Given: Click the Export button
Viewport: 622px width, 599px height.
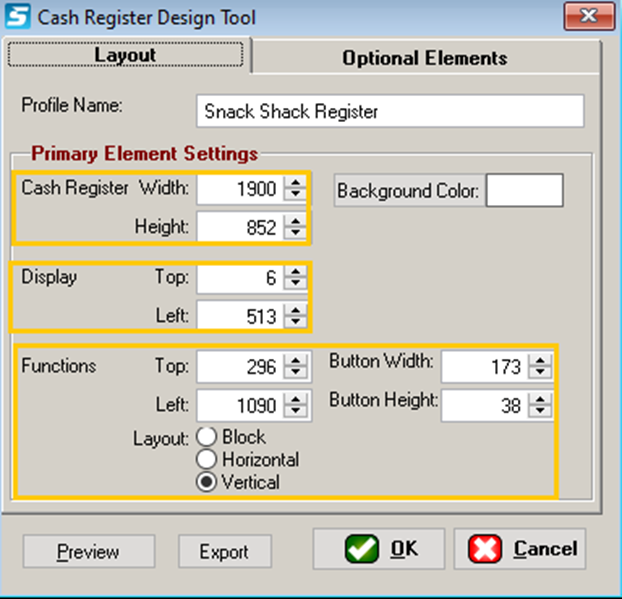Looking at the screenshot, I should point(225,552).
